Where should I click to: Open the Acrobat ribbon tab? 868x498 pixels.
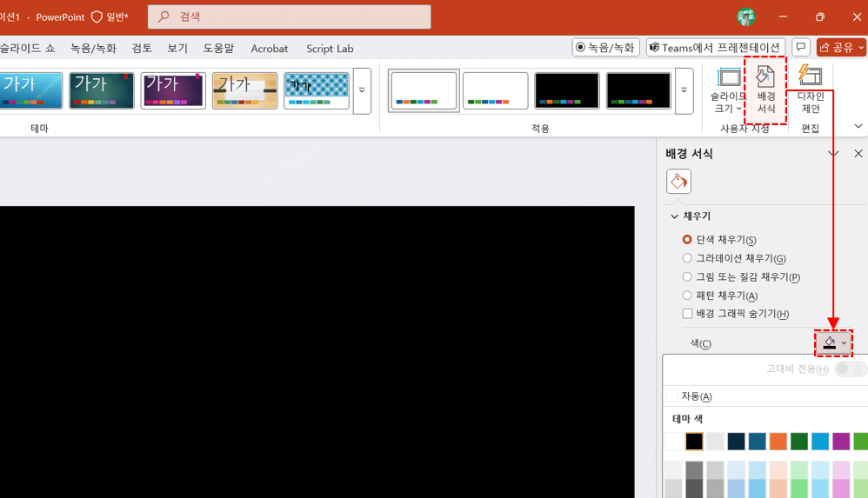[270, 49]
